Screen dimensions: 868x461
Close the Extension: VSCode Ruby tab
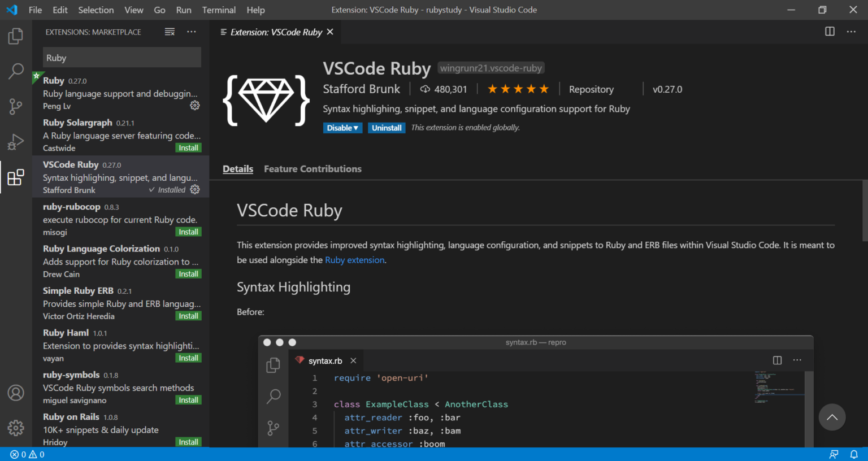(x=330, y=32)
